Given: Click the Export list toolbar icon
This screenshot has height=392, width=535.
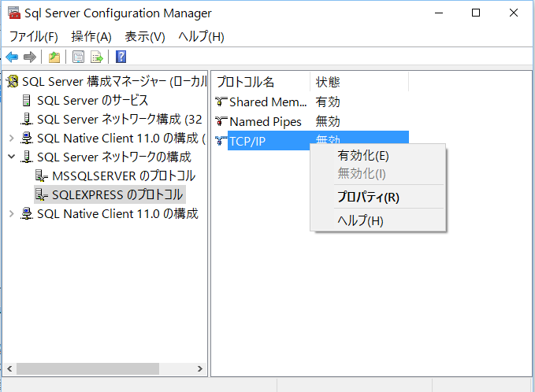Looking at the screenshot, I should pos(97,57).
